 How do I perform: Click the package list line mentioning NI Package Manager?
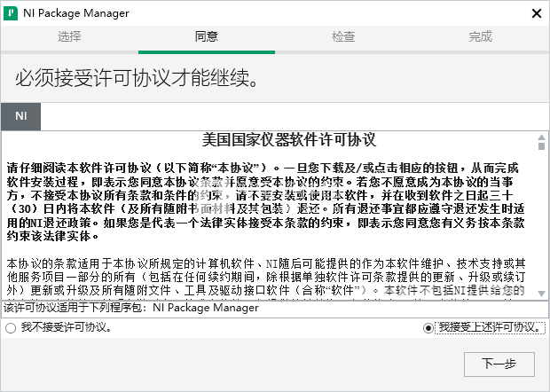tap(133, 309)
